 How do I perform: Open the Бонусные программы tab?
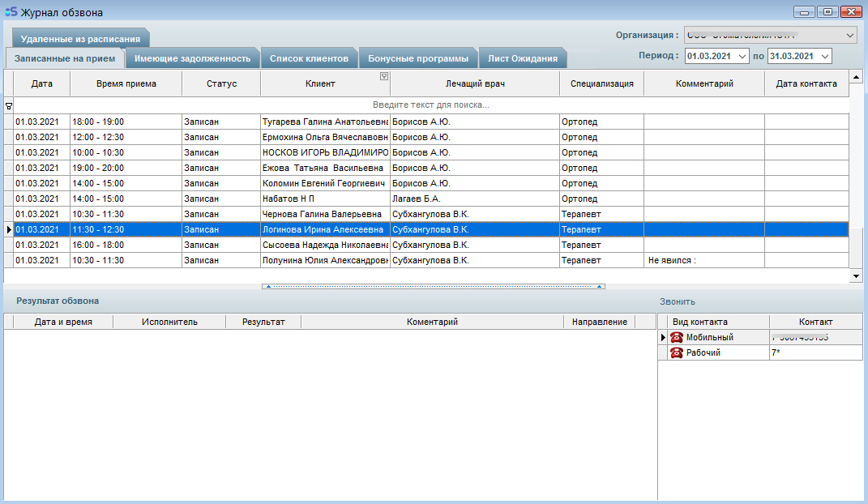coord(418,58)
